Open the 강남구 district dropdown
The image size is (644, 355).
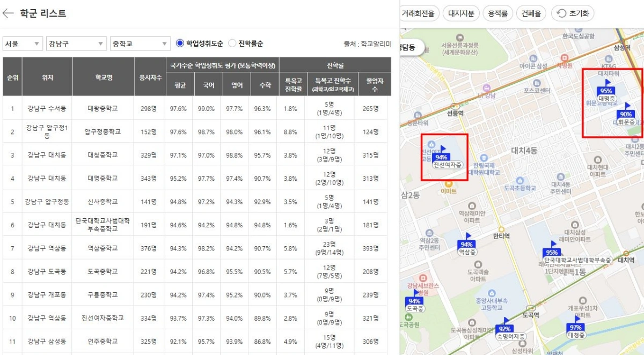point(76,44)
